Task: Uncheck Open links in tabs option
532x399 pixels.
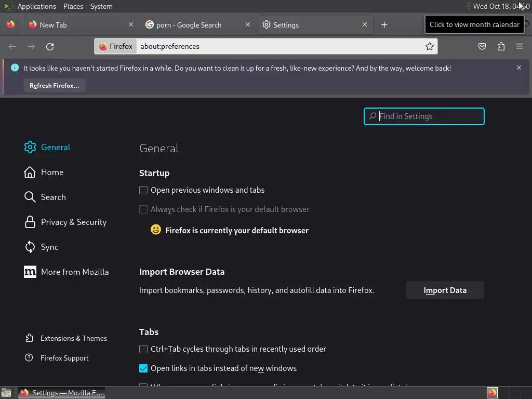Action: [x=143, y=368]
